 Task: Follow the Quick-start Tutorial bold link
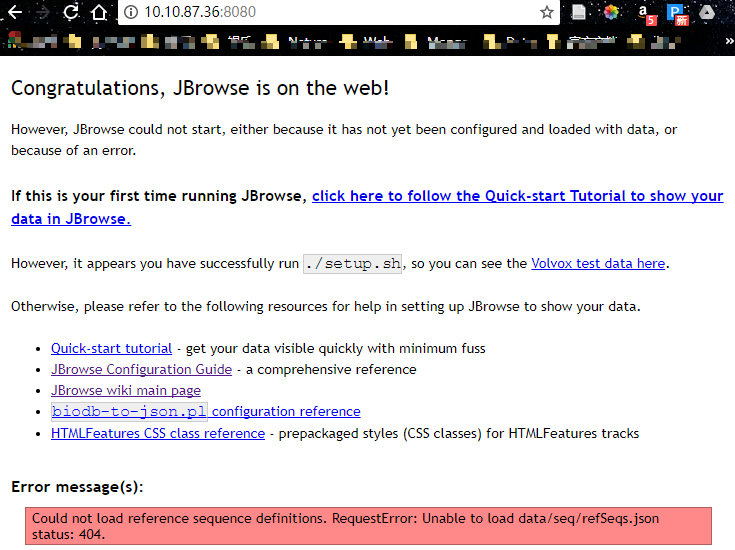pos(367,207)
